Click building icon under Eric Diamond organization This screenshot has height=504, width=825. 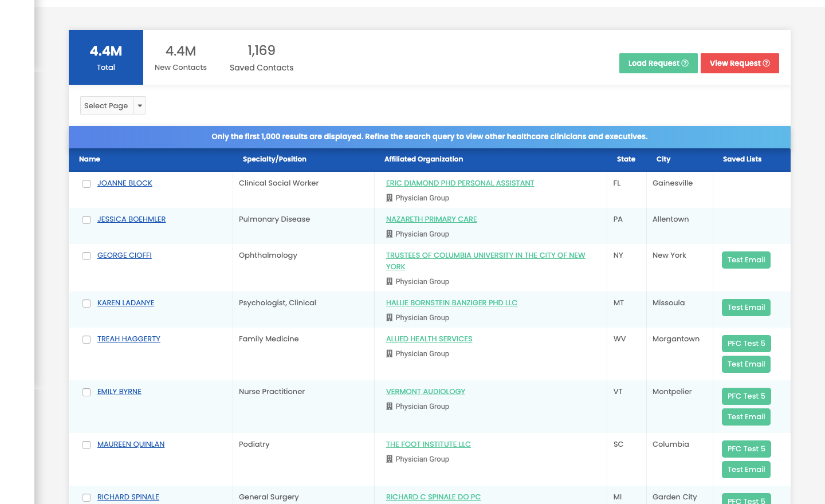(x=390, y=198)
